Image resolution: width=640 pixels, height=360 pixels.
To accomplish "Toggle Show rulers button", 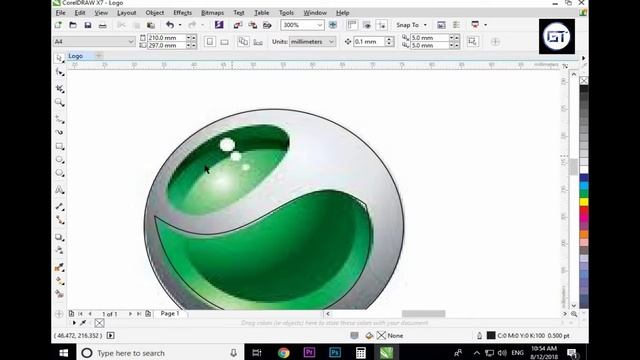I will (352, 25).
